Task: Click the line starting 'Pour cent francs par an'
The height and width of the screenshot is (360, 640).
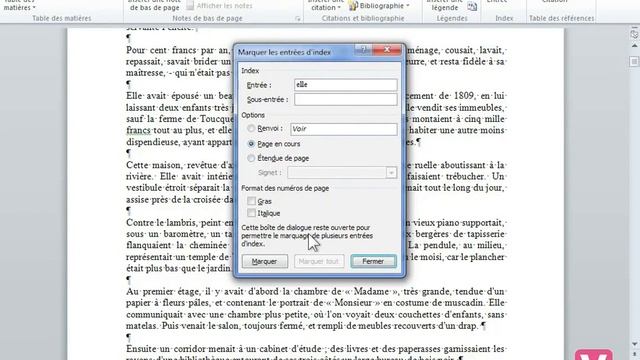Action: 178,50
